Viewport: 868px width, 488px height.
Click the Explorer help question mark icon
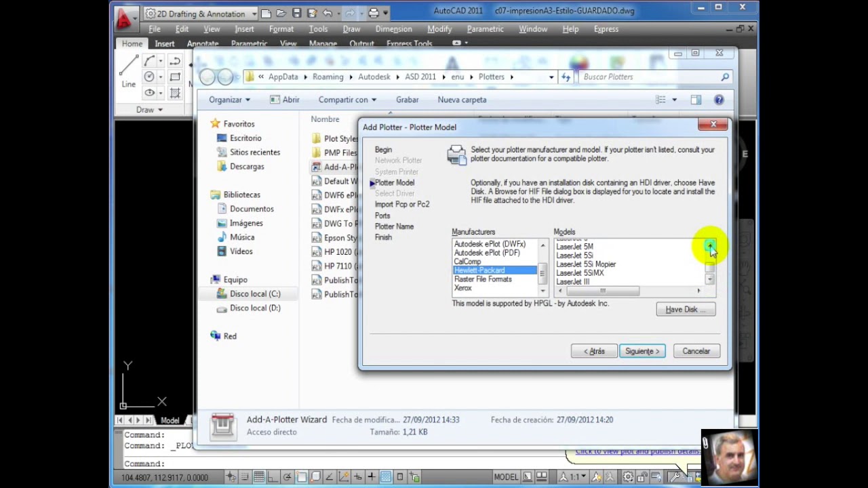point(719,100)
